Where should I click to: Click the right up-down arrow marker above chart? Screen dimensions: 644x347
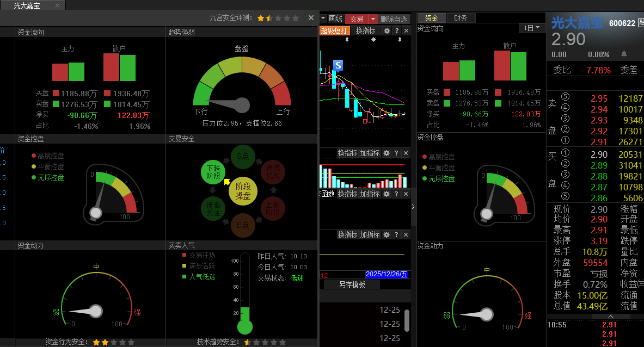coord(400,40)
